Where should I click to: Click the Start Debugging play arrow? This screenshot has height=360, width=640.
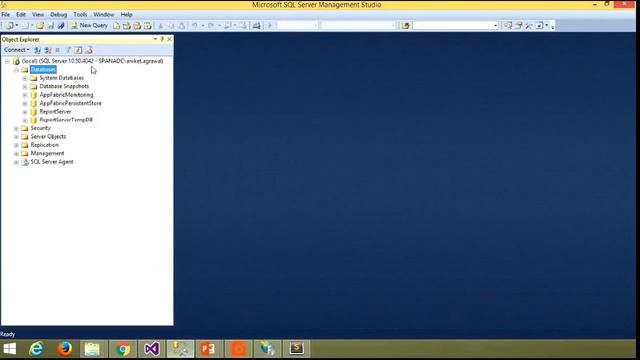pos(269,26)
